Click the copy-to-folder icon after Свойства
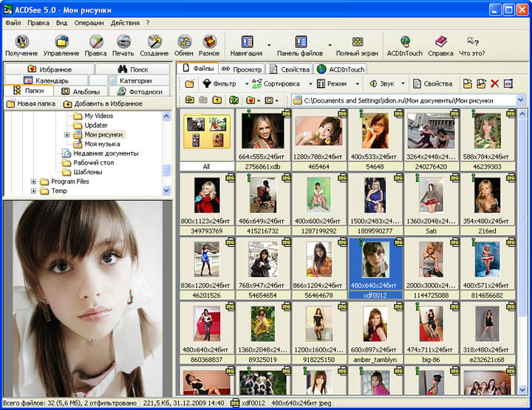Screen dimensions: 532x410 click(468, 83)
